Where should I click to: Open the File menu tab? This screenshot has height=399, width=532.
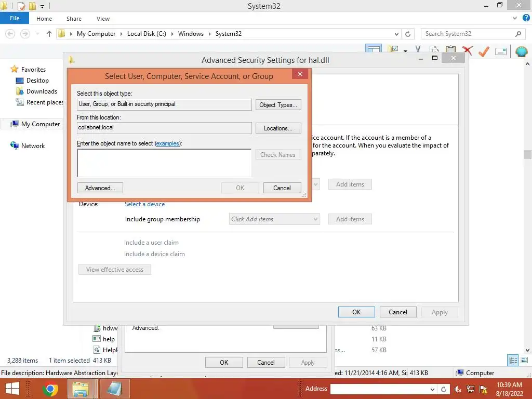(15, 18)
